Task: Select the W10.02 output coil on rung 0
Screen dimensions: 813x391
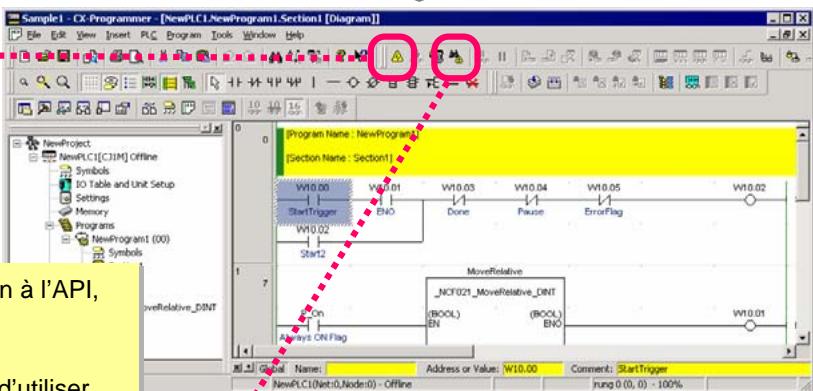Action: click(749, 200)
